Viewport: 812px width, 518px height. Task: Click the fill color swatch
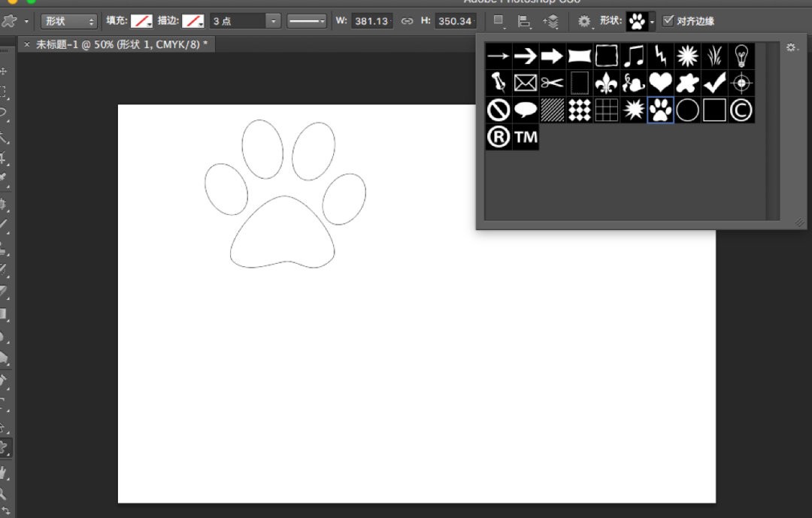[141, 21]
